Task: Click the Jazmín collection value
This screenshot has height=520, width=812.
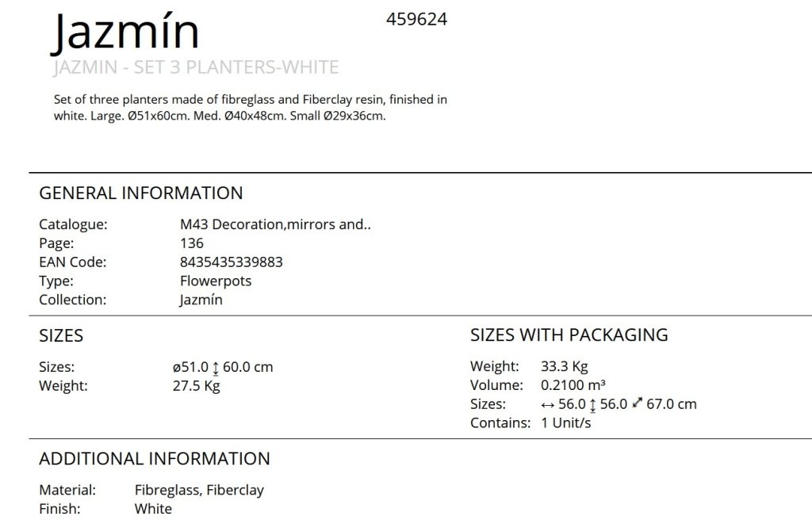Action: (201, 300)
